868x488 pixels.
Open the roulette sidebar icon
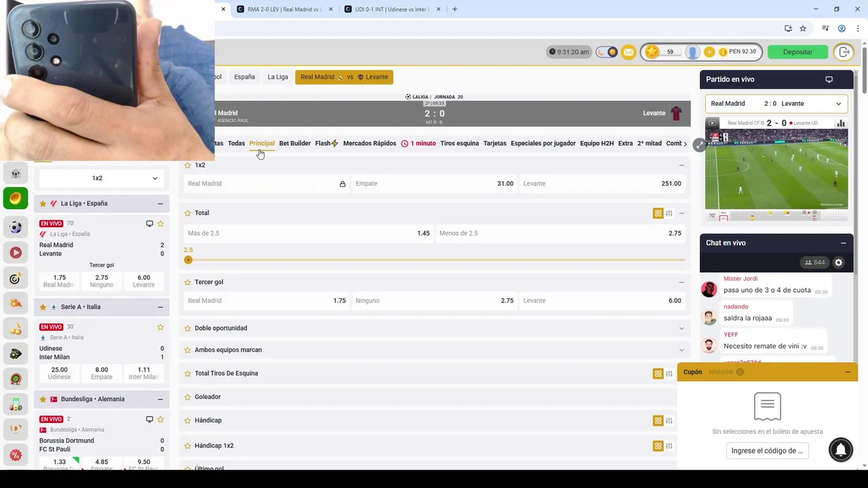click(x=16, y=379)
